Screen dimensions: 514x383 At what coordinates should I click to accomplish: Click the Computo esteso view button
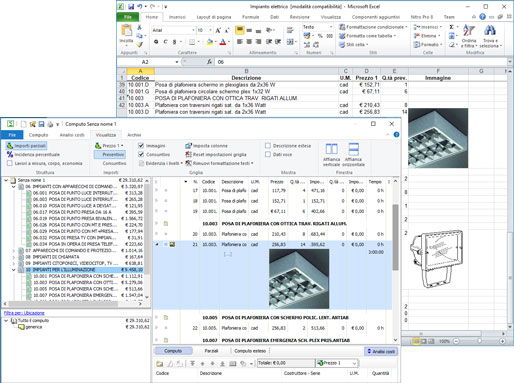coord(250,351)
